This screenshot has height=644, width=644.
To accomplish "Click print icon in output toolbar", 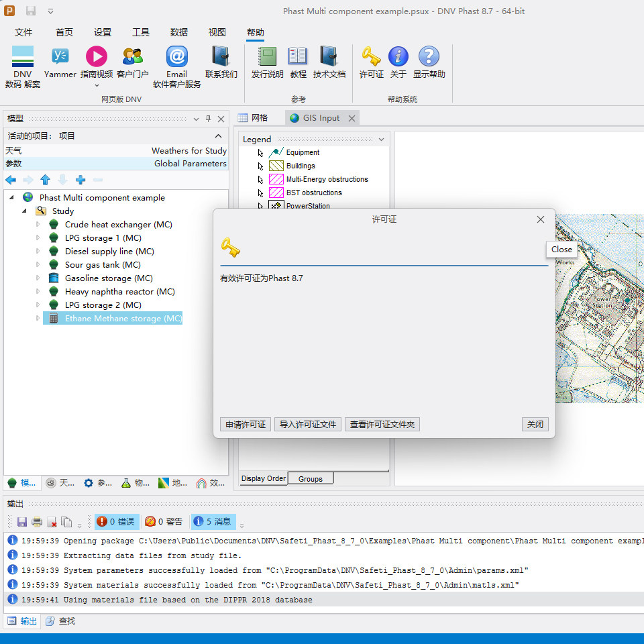I will 37,522.
